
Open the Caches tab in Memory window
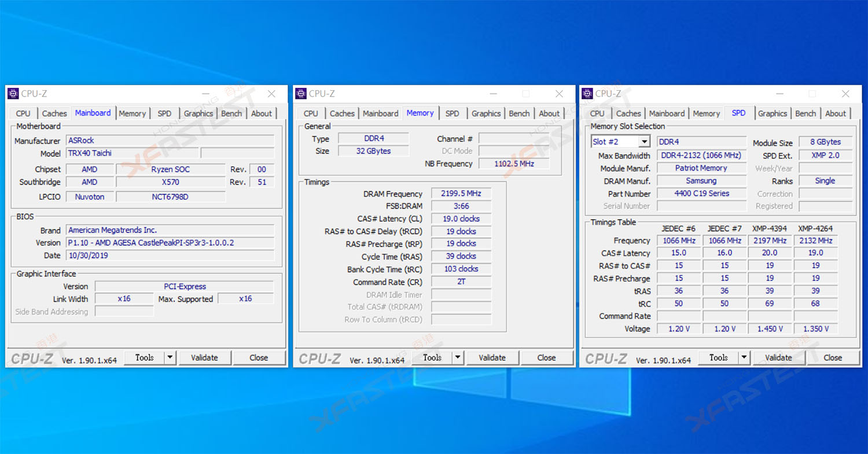pyautogui.click(x=342, y=113)
